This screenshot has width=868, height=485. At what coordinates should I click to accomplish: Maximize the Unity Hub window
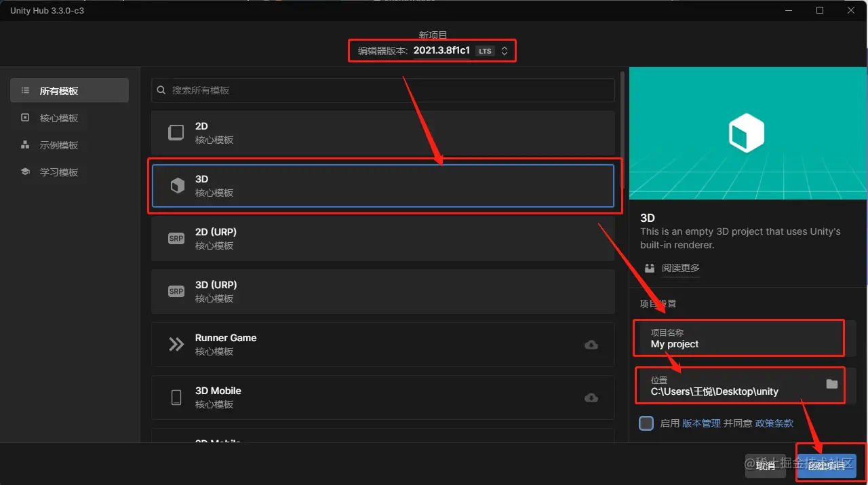tap(820, 10)
